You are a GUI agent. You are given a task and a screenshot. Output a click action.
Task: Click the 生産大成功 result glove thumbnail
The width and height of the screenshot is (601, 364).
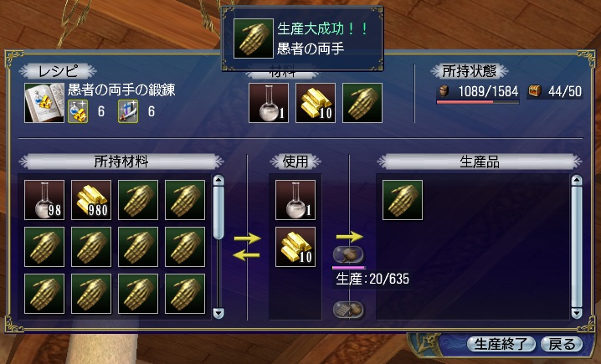[254, 38]
